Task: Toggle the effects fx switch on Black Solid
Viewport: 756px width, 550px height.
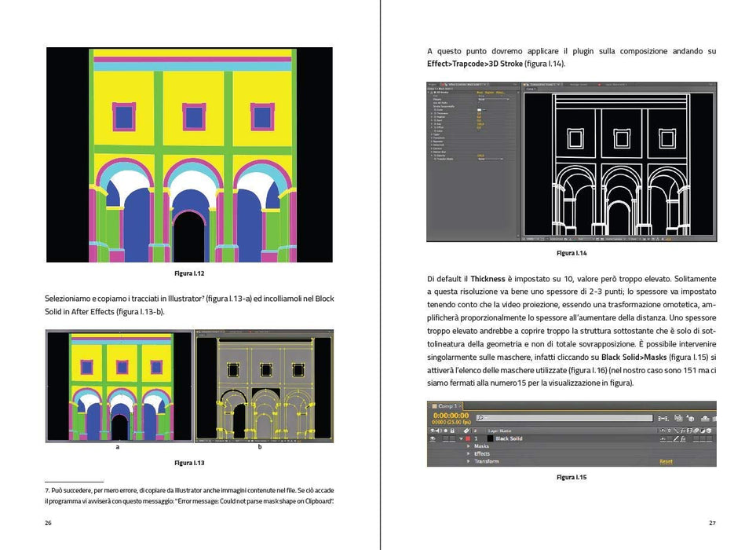Action: coord(683,438)
